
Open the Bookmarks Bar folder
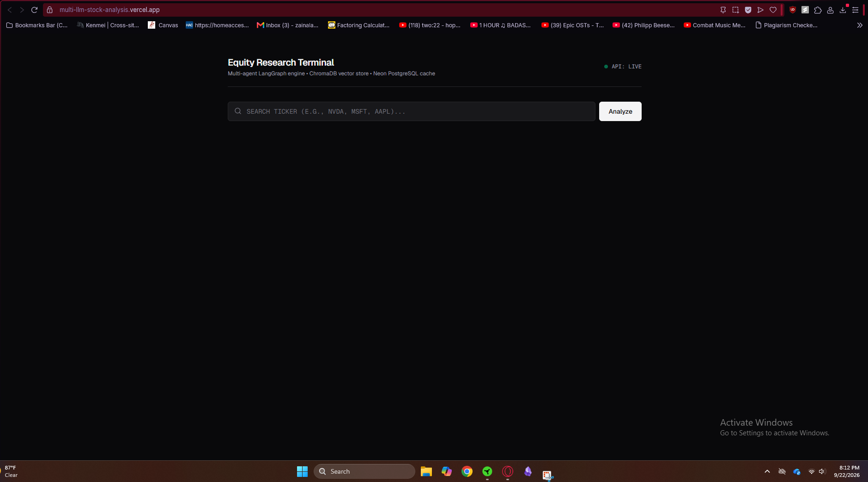(37, 25)
